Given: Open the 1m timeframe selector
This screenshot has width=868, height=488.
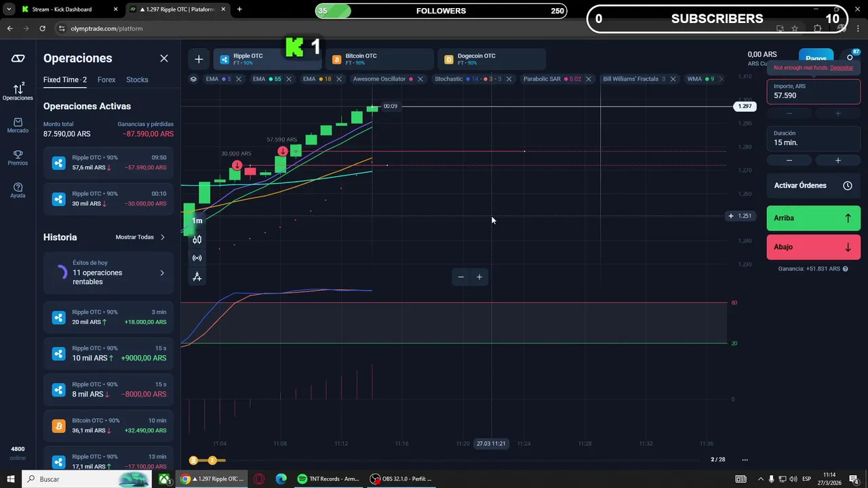Looking at the screenshot, I should [197, 220].
